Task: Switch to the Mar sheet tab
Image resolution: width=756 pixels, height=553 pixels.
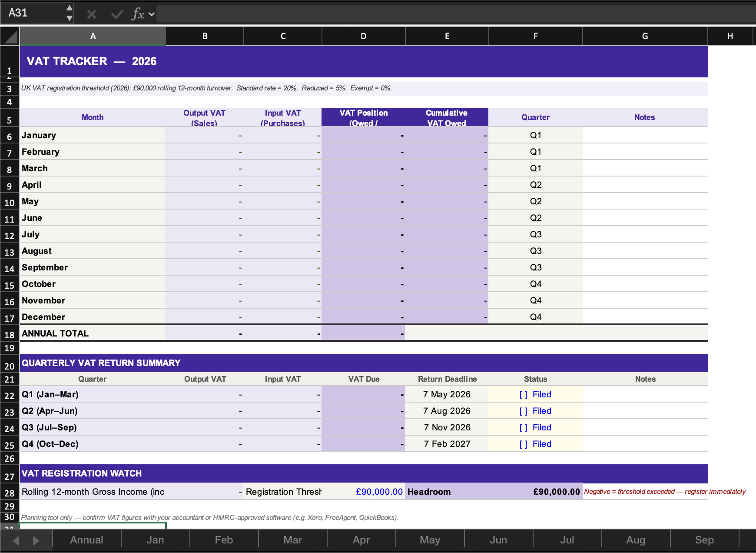Action: tap(292, 540)
